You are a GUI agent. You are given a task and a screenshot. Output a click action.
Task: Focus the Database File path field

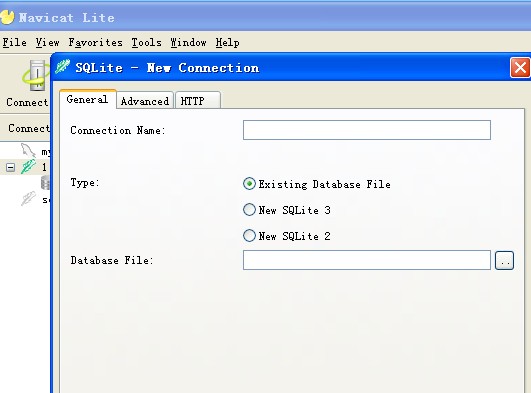367,260
